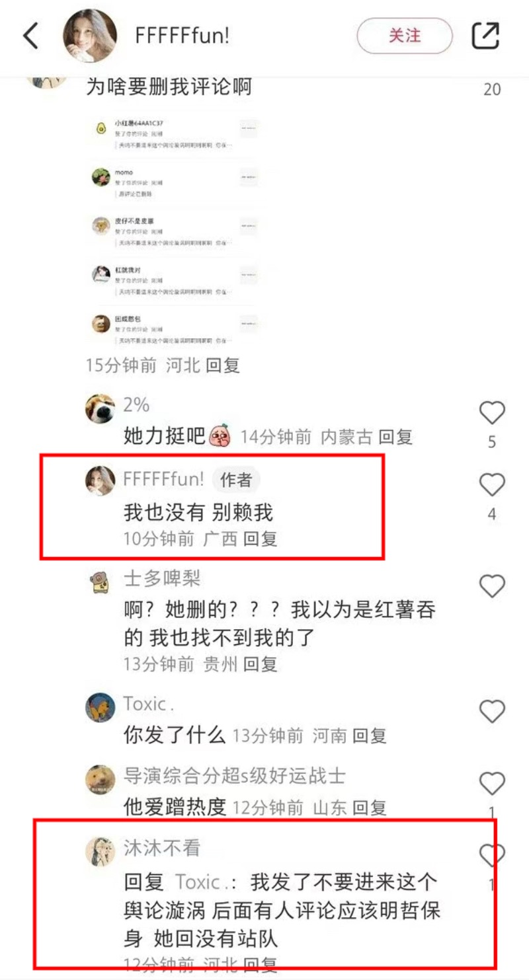Like the comment by 士多啤梨
The image size is (529, 980).
coord(492,586)
